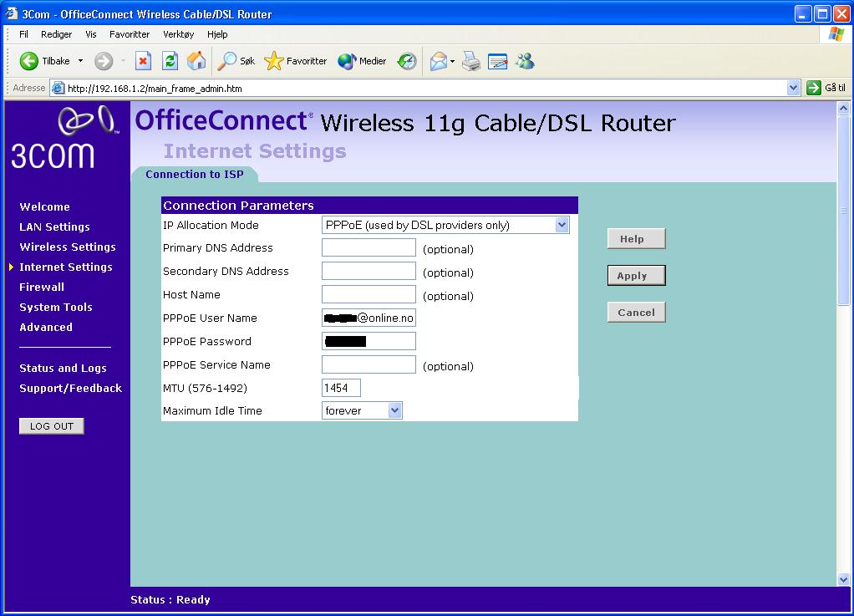Open browsing History clock icon
This screenshot has width=854, height=616.
pyautogui.click(x=407, y=61)
